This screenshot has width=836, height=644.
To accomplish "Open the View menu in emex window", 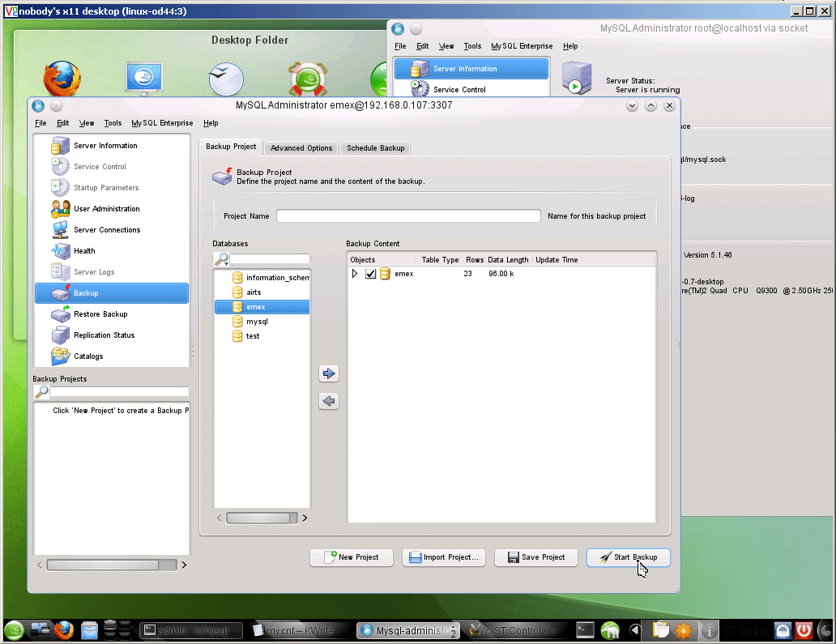I will tap(87, 123).
